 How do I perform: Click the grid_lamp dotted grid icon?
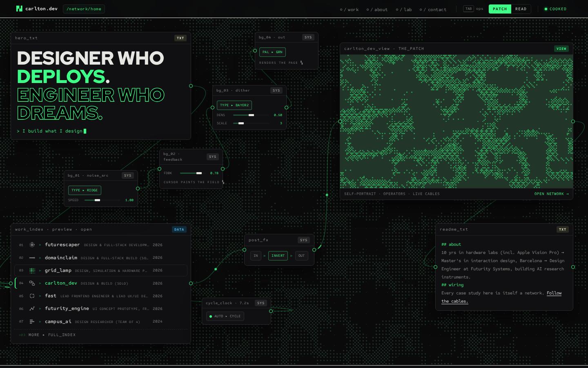point(32,270)
